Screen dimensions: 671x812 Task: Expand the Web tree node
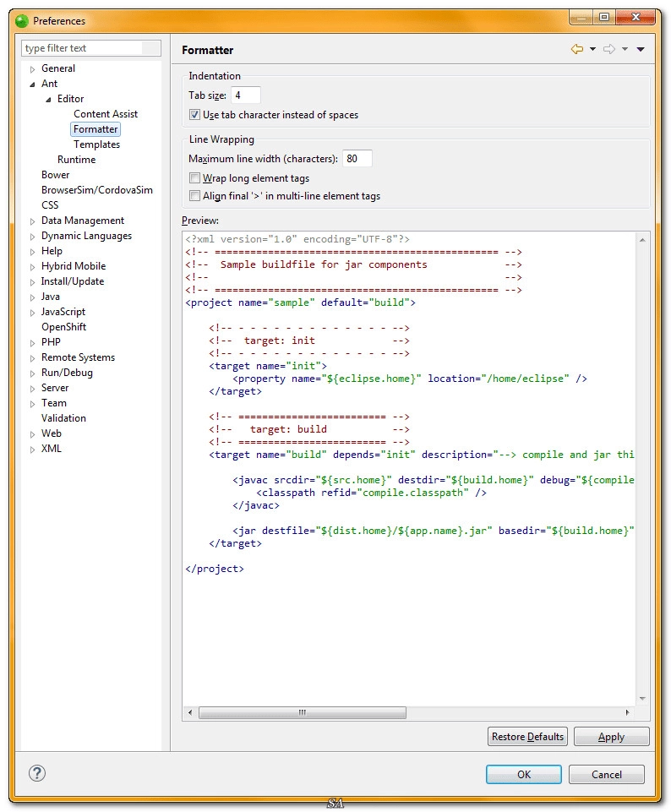(x=32, y=434)
